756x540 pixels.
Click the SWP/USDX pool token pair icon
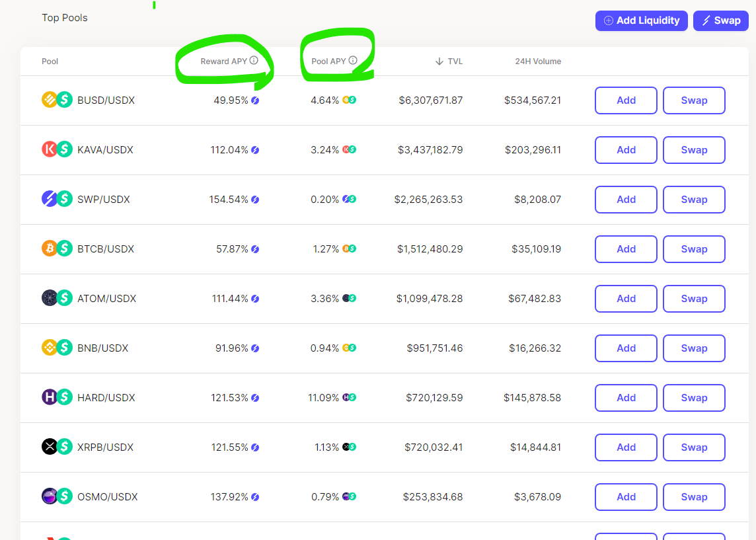57,199
